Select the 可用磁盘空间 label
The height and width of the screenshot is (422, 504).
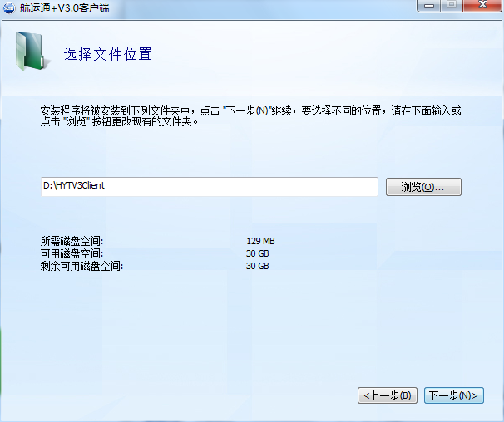point(72,253)
